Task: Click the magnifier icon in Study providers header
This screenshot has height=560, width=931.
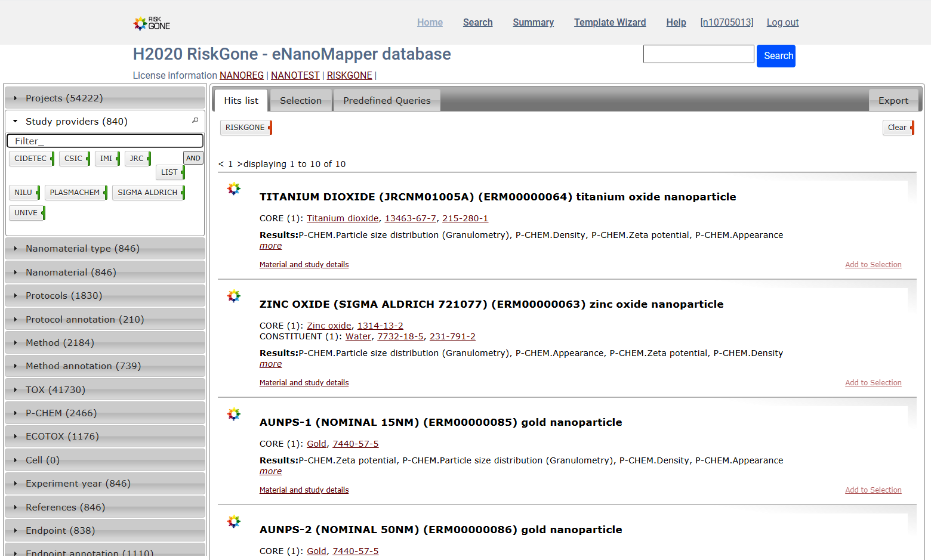Action: coord(195,120)
